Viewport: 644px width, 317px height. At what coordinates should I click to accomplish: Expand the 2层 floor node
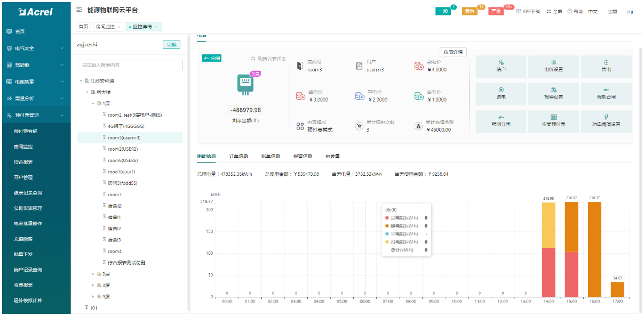click(93, 274)
